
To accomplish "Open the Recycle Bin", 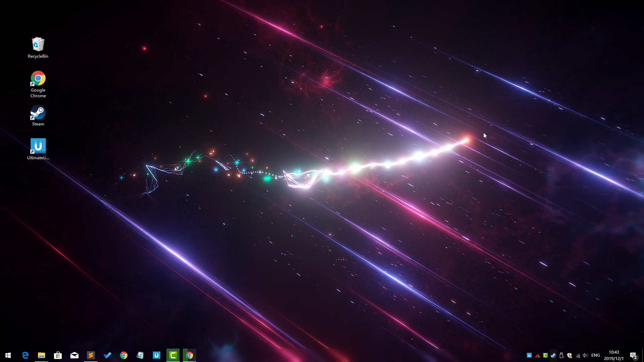I will click(x=38, y=44).
